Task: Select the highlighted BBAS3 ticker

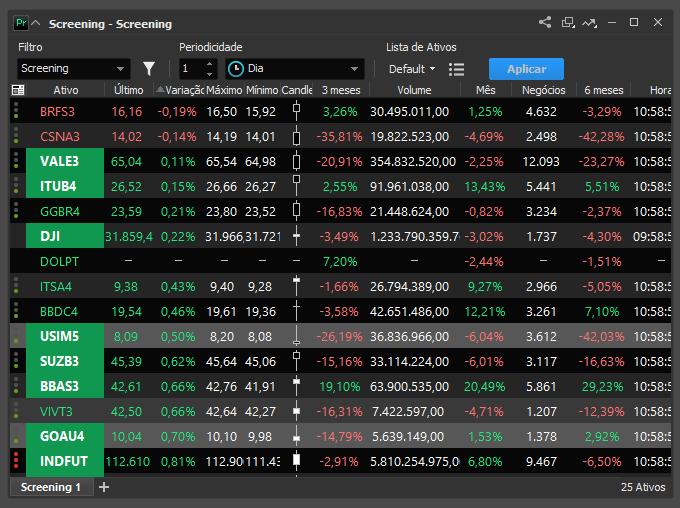Action: coord(65,386)
